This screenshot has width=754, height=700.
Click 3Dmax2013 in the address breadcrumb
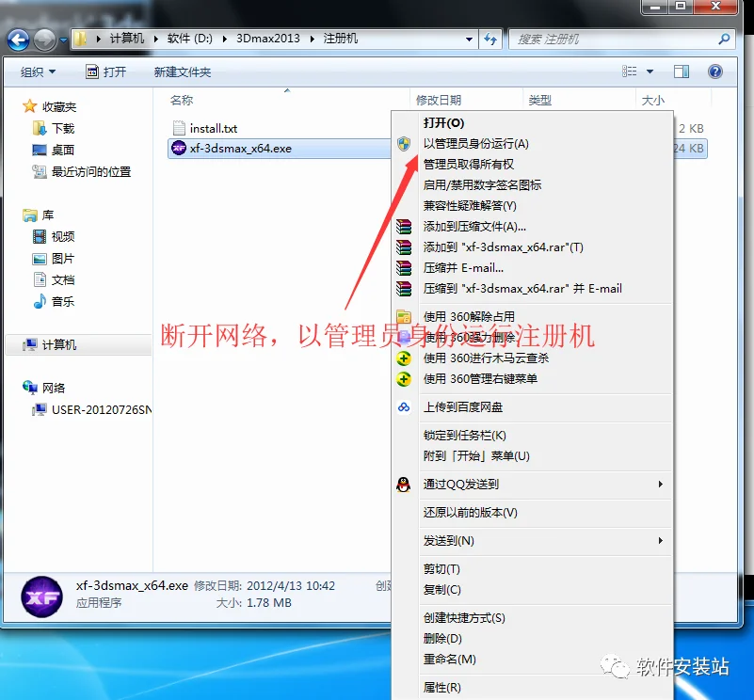pyautogui.click(x=268, y=39)
